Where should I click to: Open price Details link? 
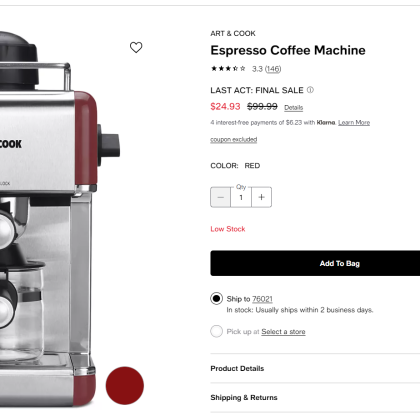coord(294,108)
